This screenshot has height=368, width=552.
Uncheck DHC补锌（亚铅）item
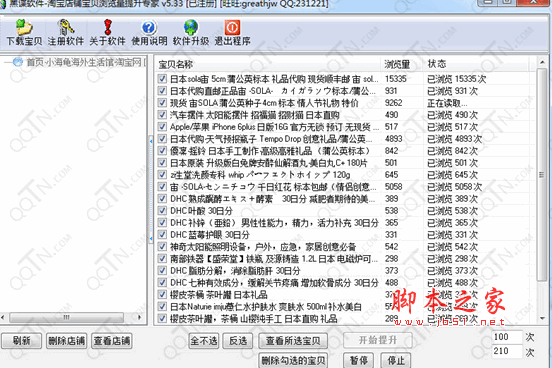[x=162, y=223]
